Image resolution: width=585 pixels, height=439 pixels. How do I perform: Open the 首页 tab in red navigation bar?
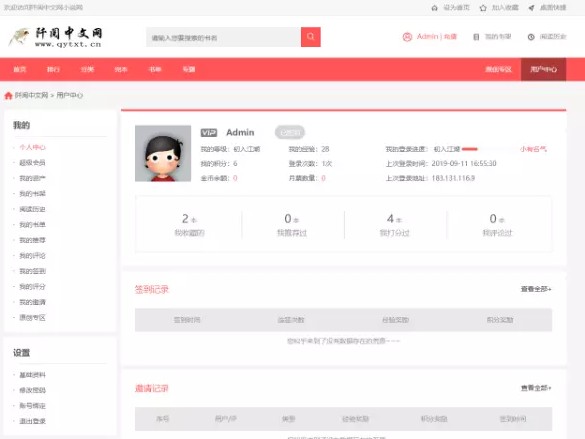point(20,69)
